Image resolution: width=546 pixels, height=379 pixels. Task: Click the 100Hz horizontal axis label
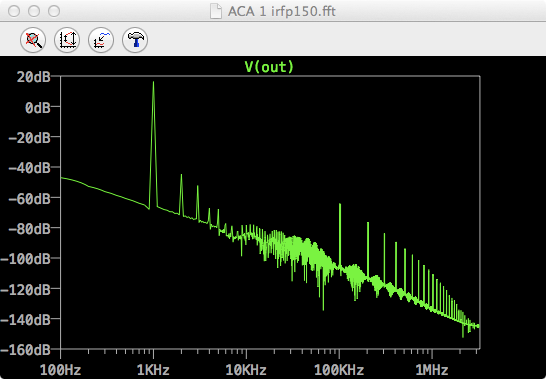[x=61, y=370]
